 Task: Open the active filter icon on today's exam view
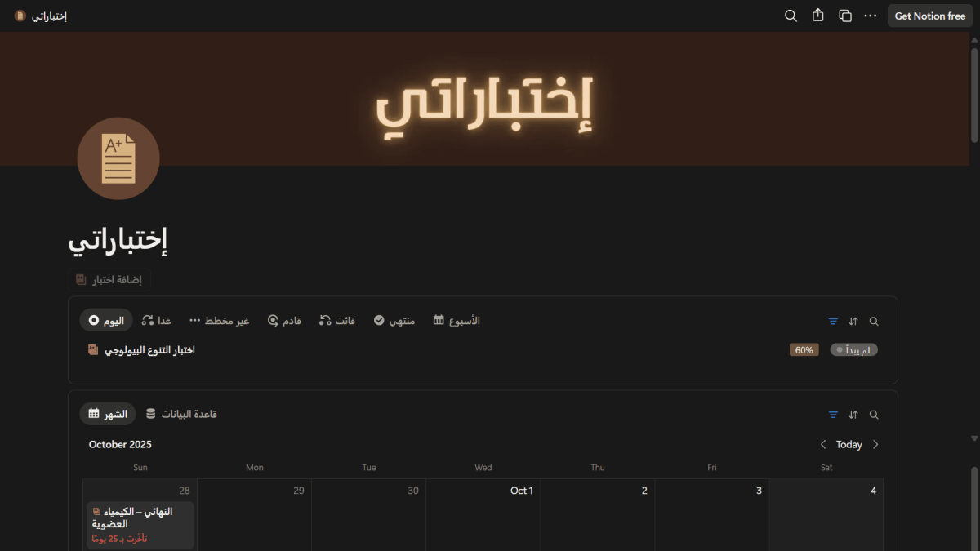click(x=833, y=321)
